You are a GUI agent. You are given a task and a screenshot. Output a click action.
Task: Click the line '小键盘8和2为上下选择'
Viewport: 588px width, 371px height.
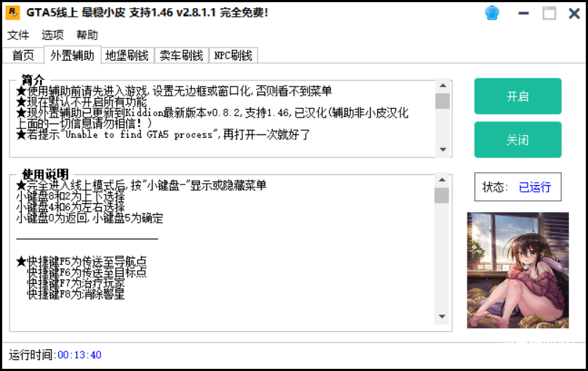point(71,196)
